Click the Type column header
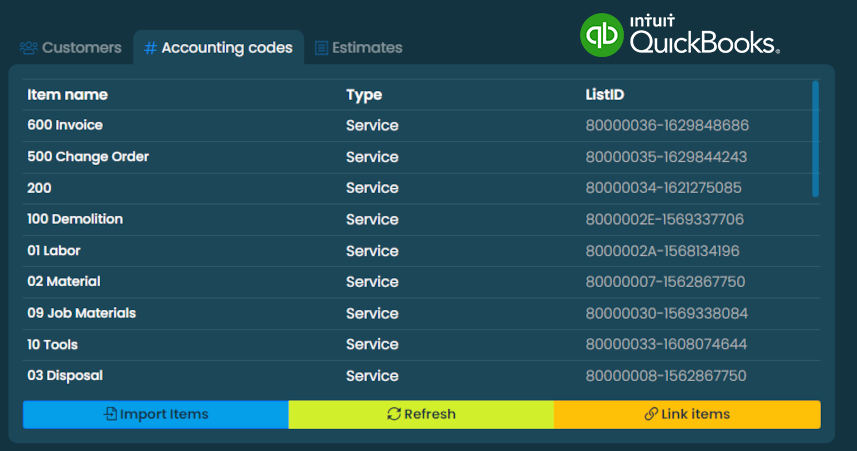Image resolution: width=857 pixels, height=451 pixels. tap(364, 95)
